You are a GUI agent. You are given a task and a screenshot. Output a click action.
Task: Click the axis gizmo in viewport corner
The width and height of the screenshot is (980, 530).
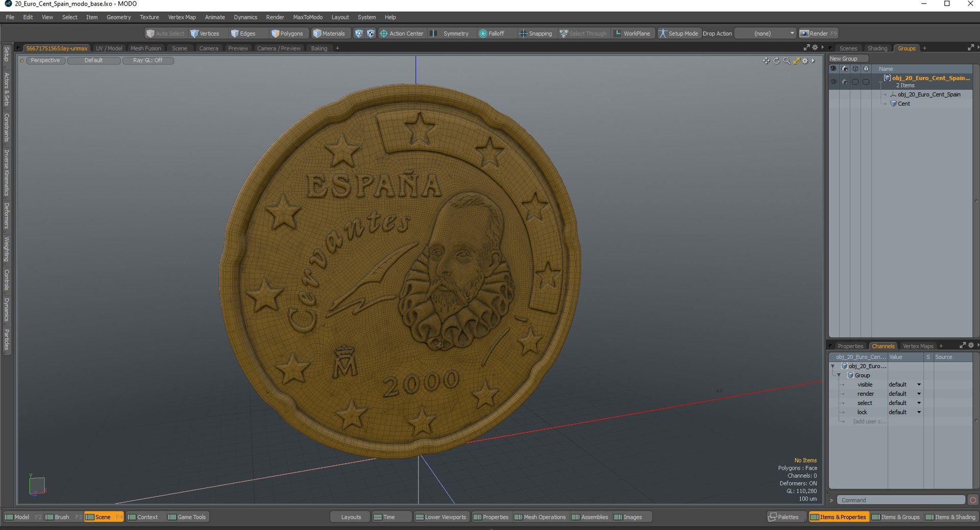click(x=37, y=485)
